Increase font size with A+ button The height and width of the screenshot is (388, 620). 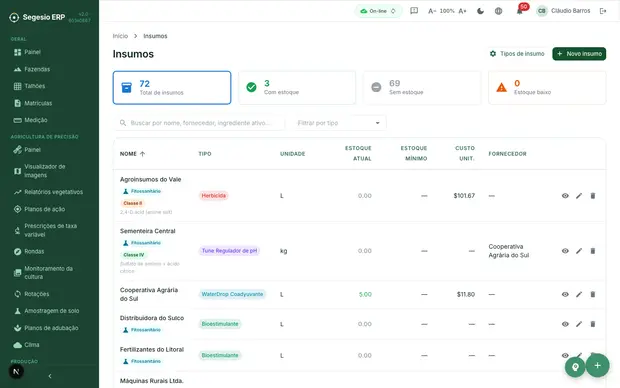(462, 11)
